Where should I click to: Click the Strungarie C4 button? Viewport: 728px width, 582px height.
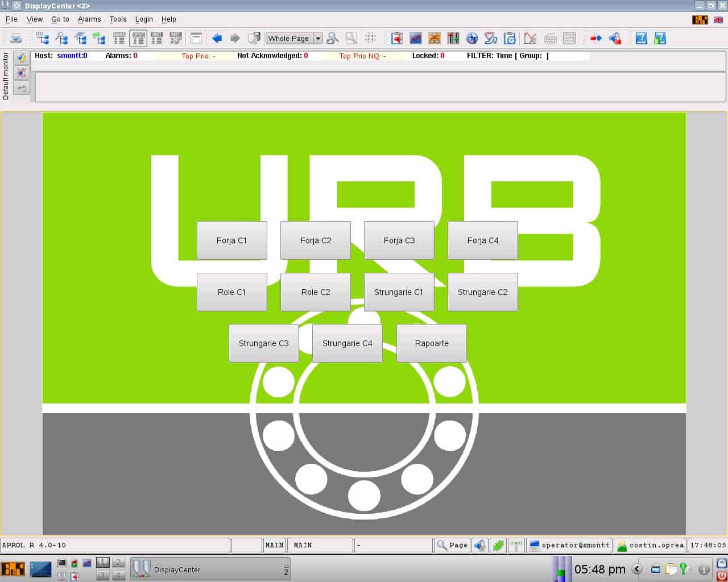point(347,343)
